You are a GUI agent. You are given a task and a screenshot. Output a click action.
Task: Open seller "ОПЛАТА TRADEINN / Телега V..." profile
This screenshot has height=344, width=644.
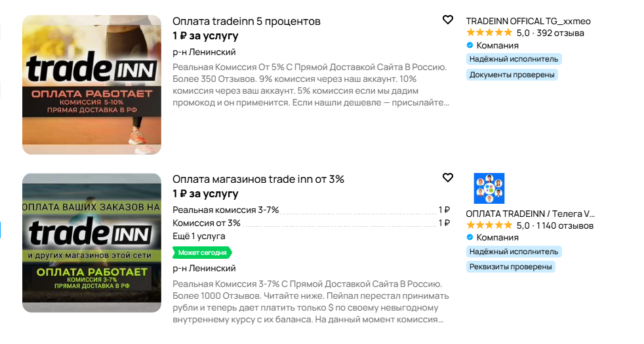point(531,214)
